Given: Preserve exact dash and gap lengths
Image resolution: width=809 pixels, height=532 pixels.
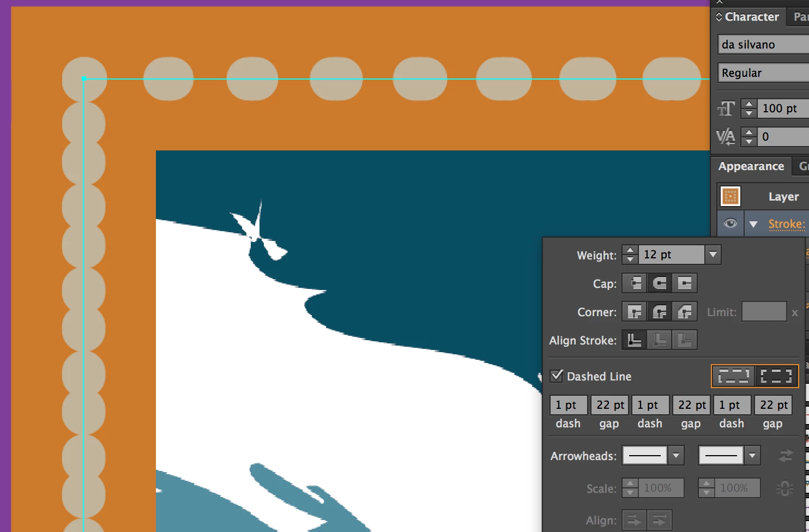Looking at the screenshot, I should (x=733, y=376).
